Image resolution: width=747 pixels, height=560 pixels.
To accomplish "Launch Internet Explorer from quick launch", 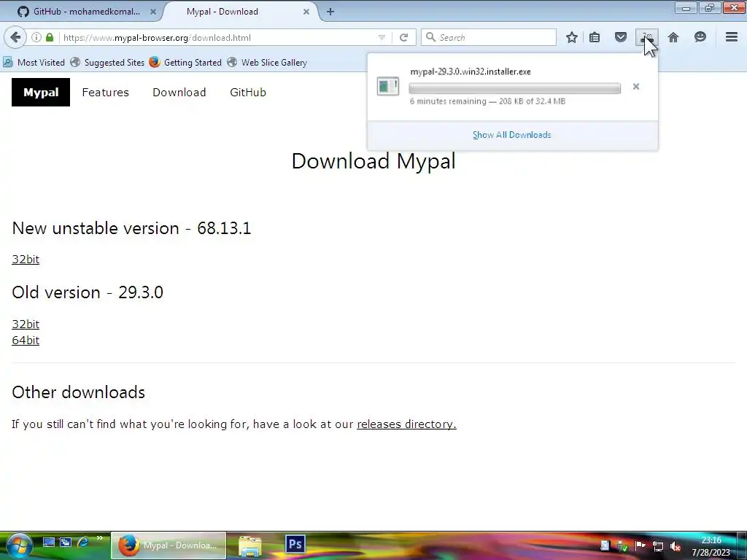I will click(82, 542).
